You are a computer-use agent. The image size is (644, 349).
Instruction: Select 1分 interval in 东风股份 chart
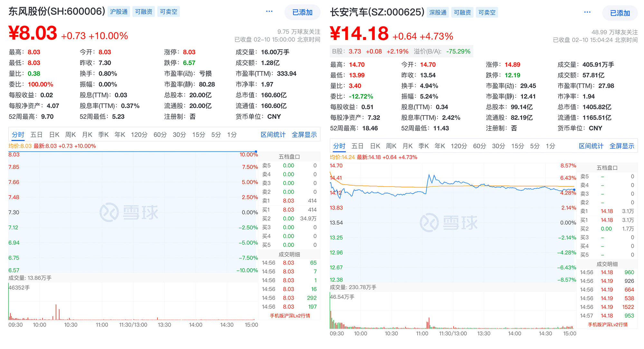tap(232, 135)
